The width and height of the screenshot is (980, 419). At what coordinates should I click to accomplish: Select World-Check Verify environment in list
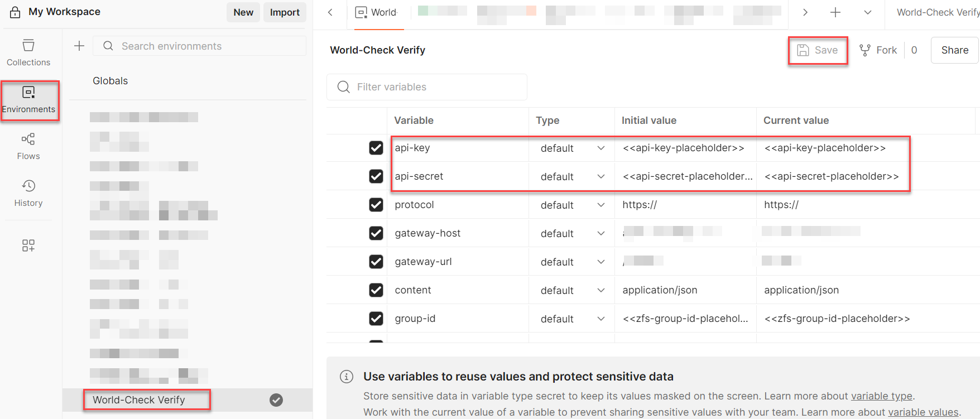(138, 400)
